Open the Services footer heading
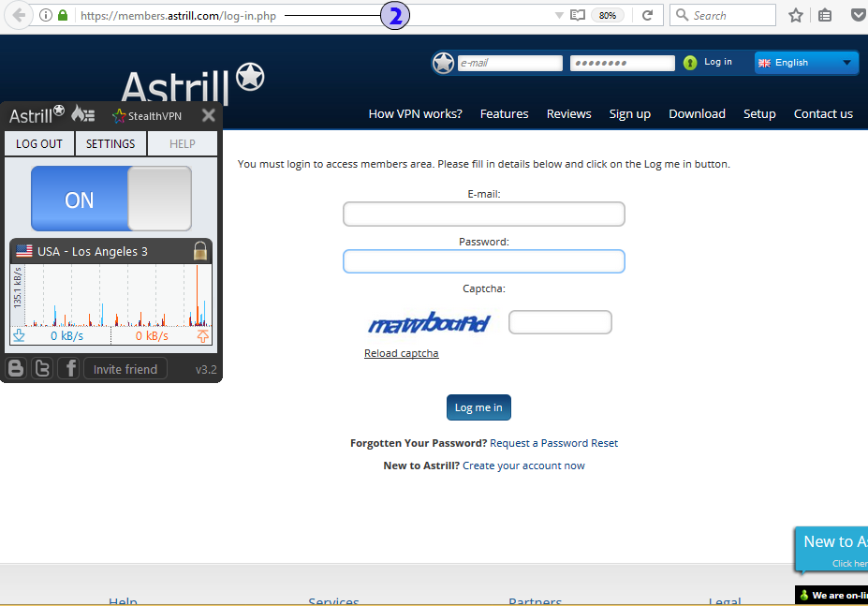 (333, 601)
